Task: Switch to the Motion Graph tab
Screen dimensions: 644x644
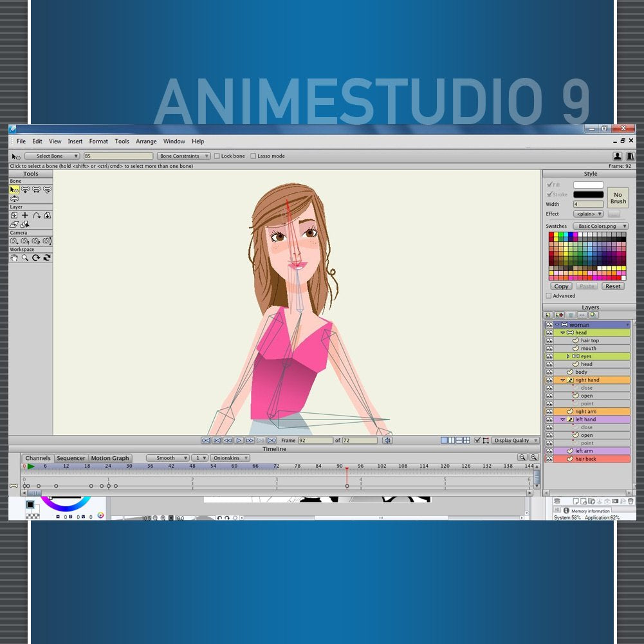Action: pyautogui.click(x=109, y=458)
